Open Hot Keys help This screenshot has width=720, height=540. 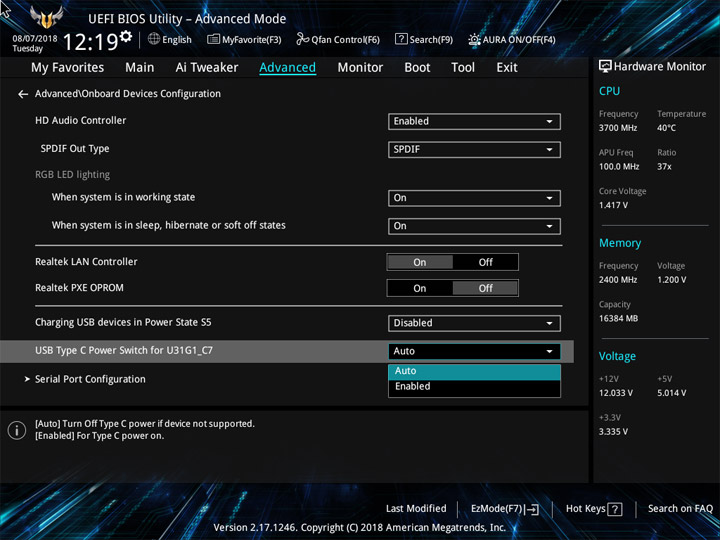point(594,509)
